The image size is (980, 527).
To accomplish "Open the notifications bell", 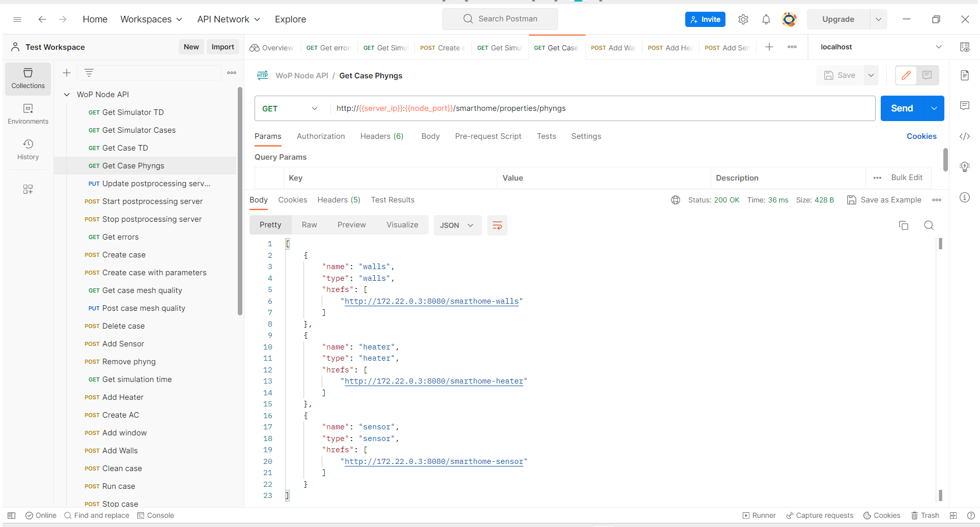I will (x=766, y=19).
